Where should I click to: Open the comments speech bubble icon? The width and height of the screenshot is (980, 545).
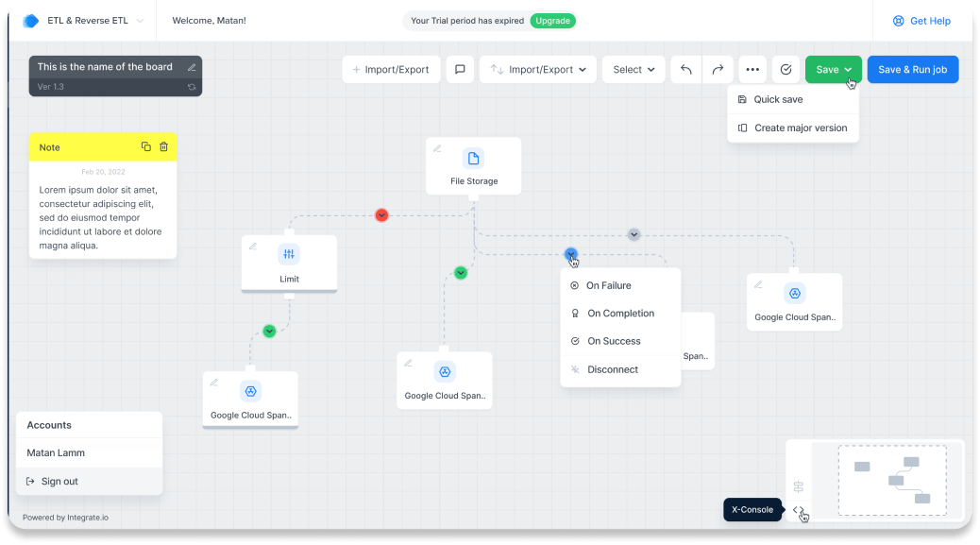click(x=460, y=70)
